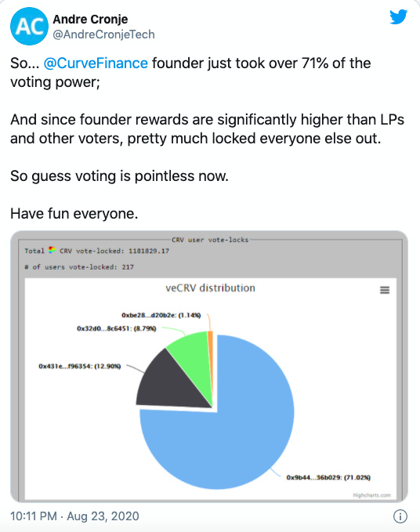The image size is (420, 532).
Task: Open the tweet timestamp Aug 23, 2020
Action: (74, 516)
